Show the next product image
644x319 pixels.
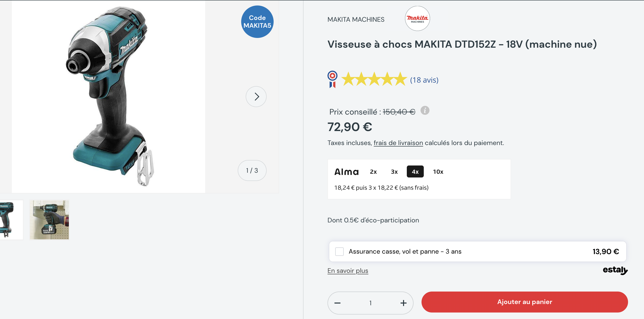[x=256, y=97]
